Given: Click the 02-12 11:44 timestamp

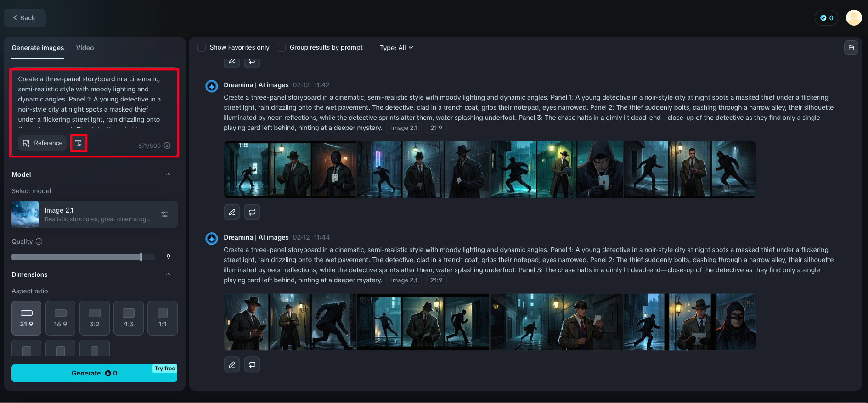Looking at the screenshot, I should (x=311, y=237).
